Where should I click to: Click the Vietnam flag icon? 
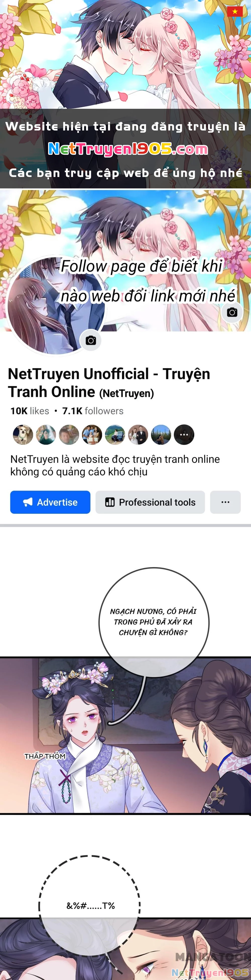235,12
